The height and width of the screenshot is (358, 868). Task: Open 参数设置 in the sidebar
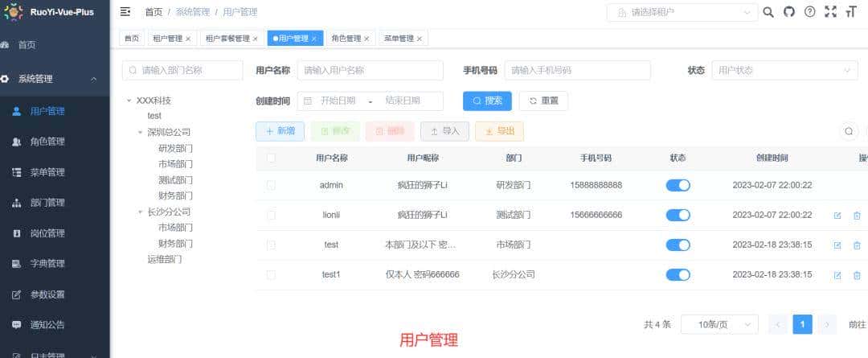(x=55, y=294)
